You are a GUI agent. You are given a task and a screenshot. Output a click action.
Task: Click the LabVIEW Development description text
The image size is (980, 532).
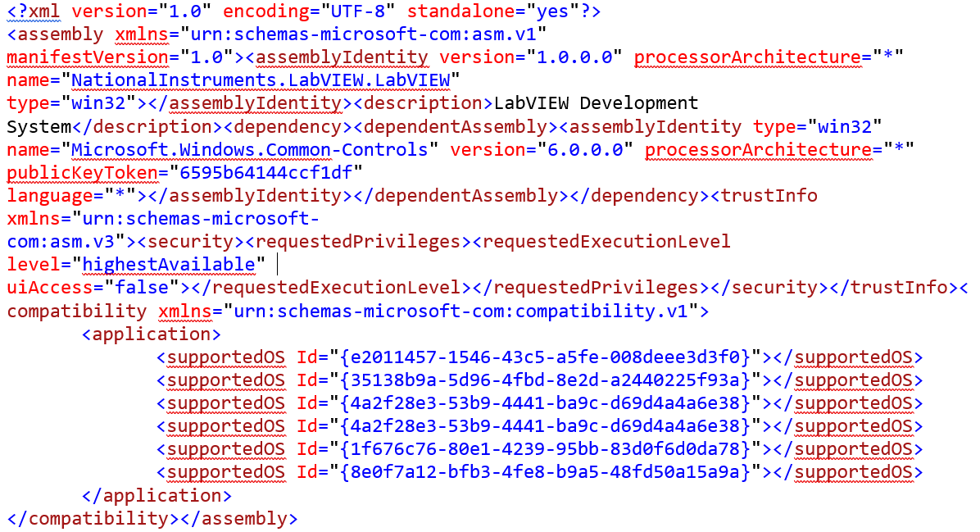596,103
